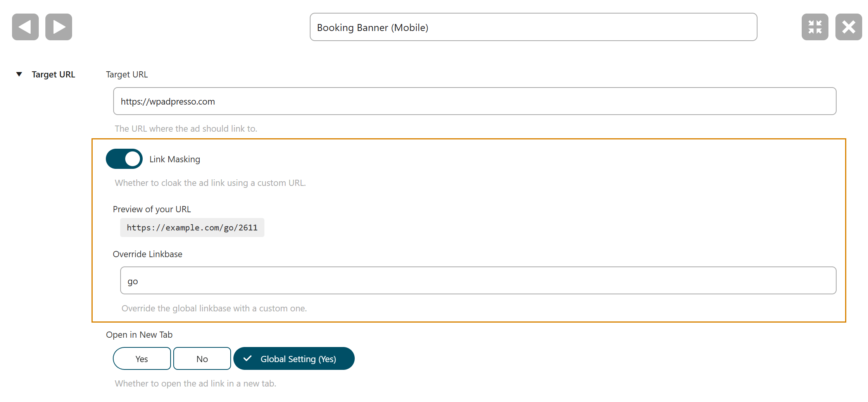Choose Global Setting (Yes) option
This screenshot has height=402, width=868.
294,359
